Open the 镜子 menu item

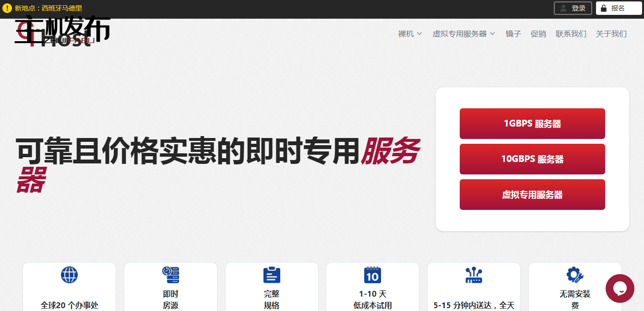point(513,34)
